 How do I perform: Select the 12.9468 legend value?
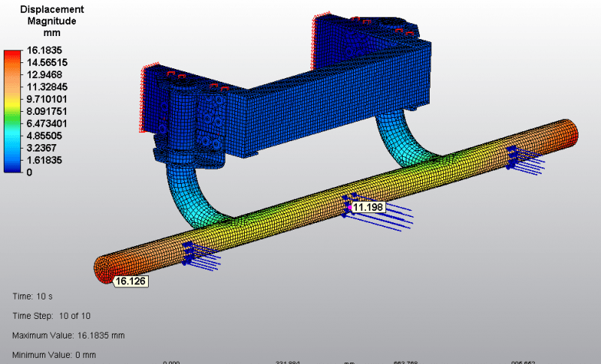point(44,74)
